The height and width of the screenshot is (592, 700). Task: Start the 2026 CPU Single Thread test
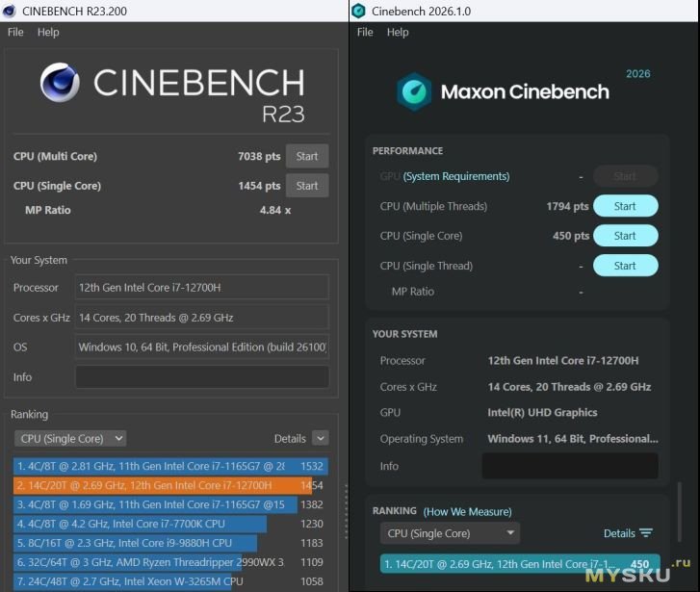625,266
